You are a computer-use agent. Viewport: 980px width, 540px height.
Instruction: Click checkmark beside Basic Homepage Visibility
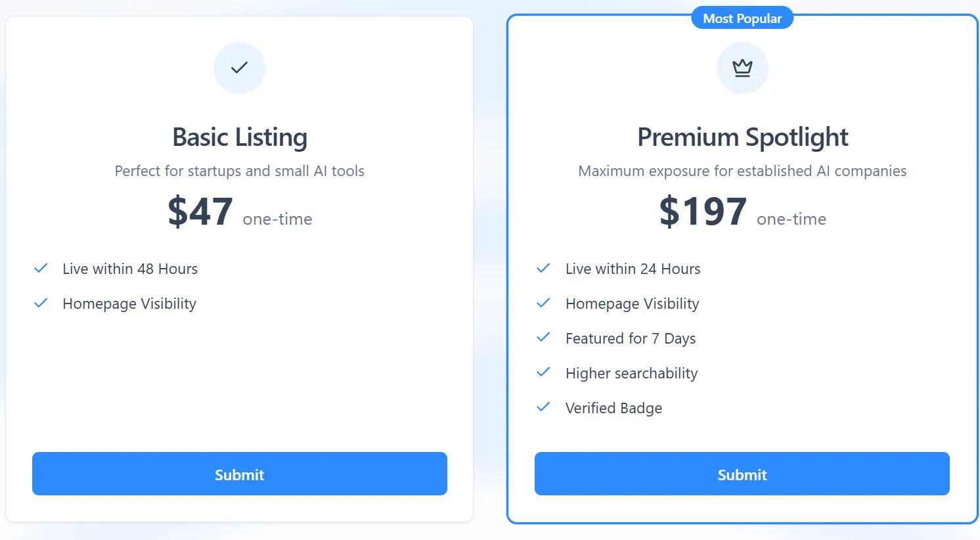41,303
